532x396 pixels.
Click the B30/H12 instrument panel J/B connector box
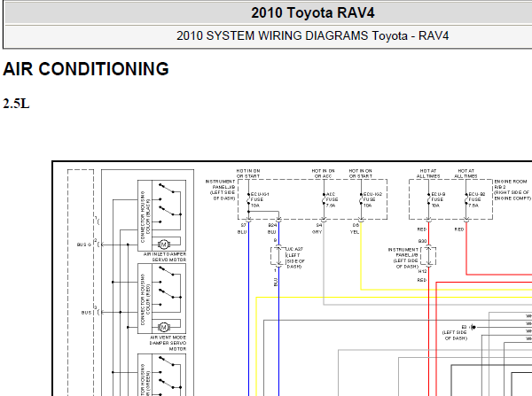tap(428, 256)
